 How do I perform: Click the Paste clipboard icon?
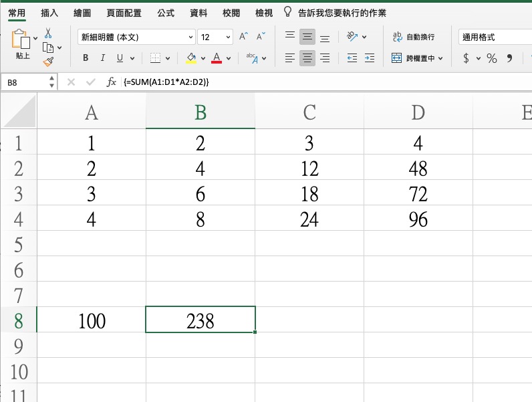pyautogui.click(x=21, y=39)
